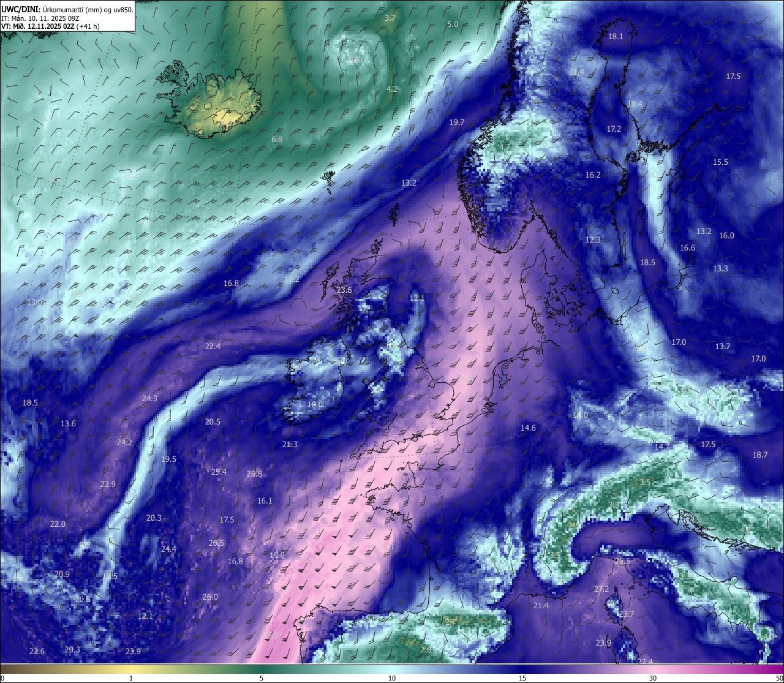Click the 18.7 value on the map
Image resolution: width=784 pixels, height=683 pixels.
pyautogui.click(x=759, y=455)
